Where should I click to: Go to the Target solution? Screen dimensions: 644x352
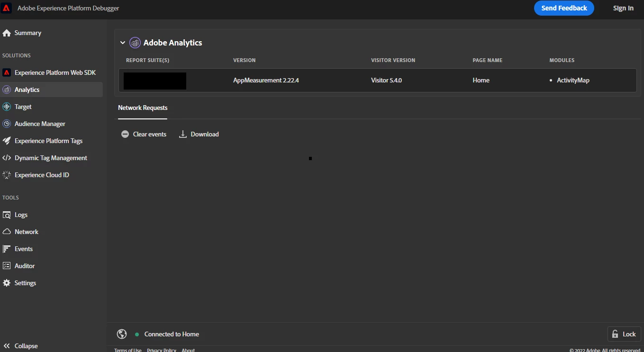(x=52, y=107)
